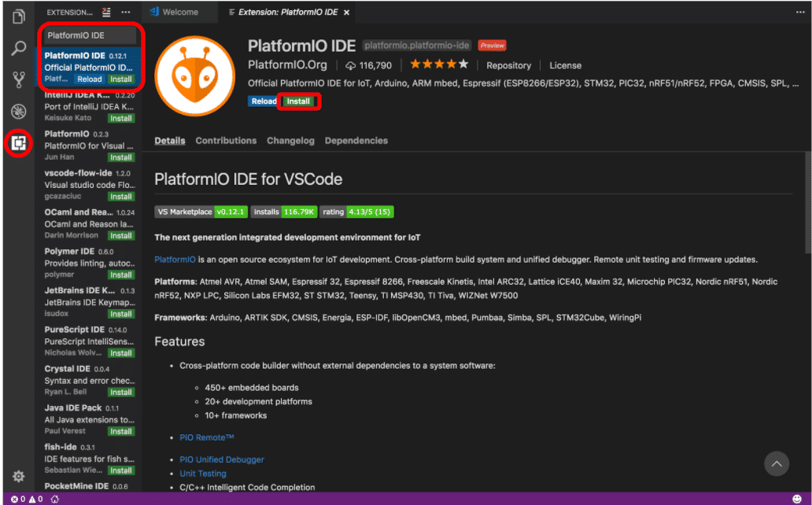
Task: Follow the blue PlatformIO link in description
Action: (x=175, y=260)
